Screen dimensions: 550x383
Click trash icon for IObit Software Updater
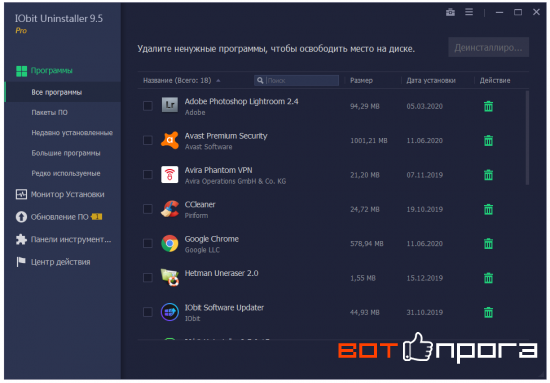click(488, 312)
